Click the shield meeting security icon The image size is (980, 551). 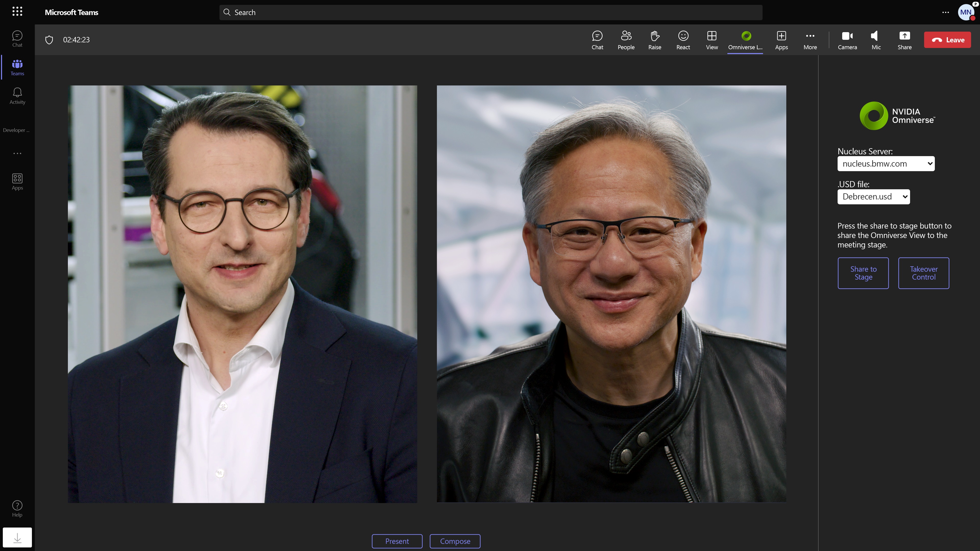(x=49, y=40)
